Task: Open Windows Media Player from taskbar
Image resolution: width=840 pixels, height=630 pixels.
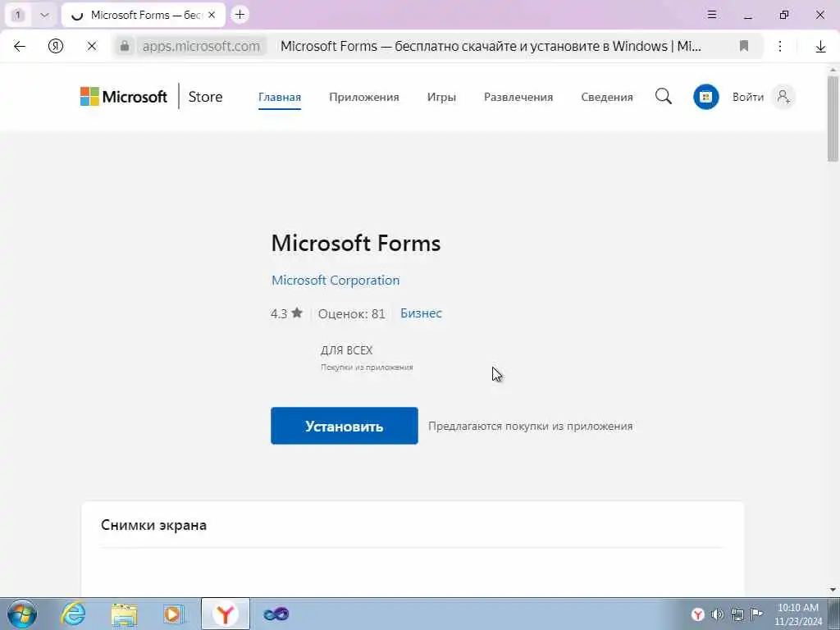Action: (x=174, y=614)
